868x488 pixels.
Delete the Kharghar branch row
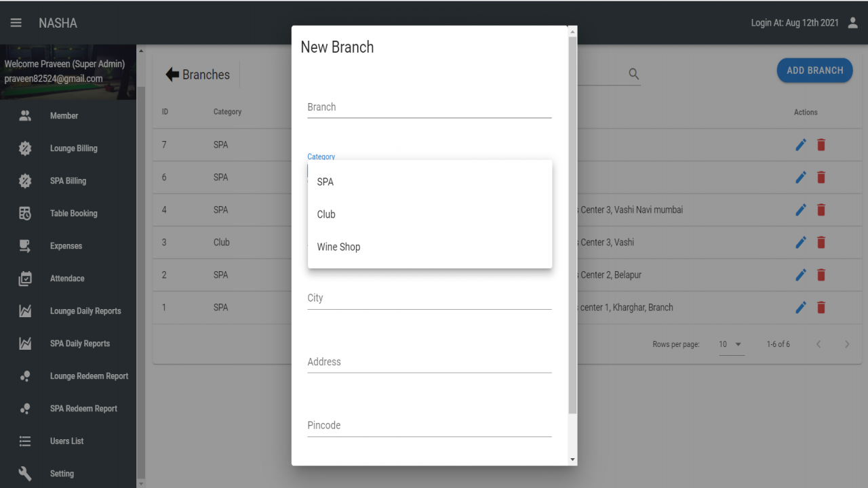821,307
